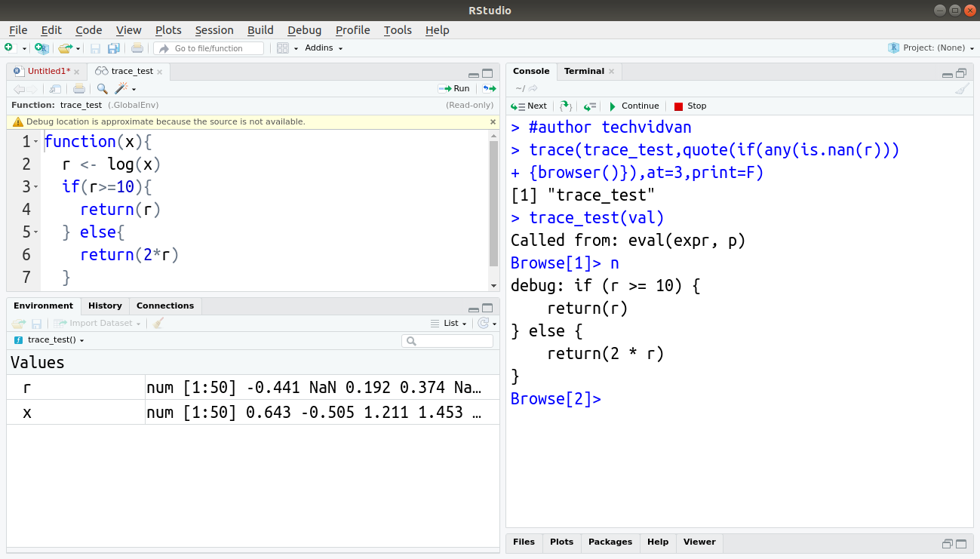
Task: Switch to the Terminal tab
Action: pyautogui.click(x=584, y=71)
